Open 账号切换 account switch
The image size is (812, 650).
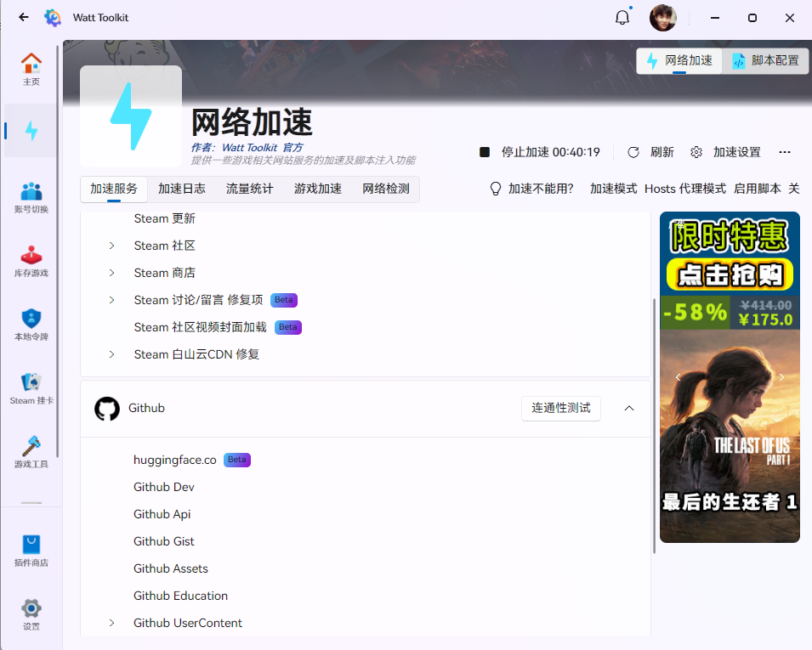(31, 198)
